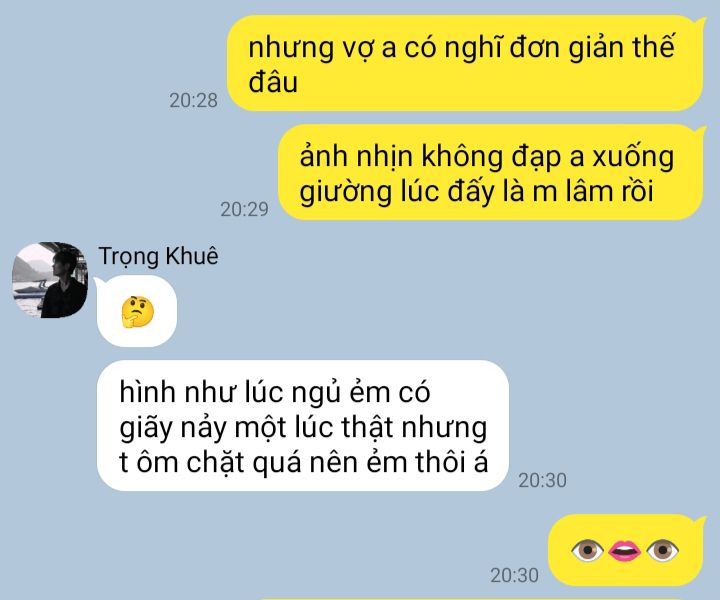Click 'giãy nảy một lúc thật nhưng' line
This screenshot has height=600, width=720.
pos(303,428)
